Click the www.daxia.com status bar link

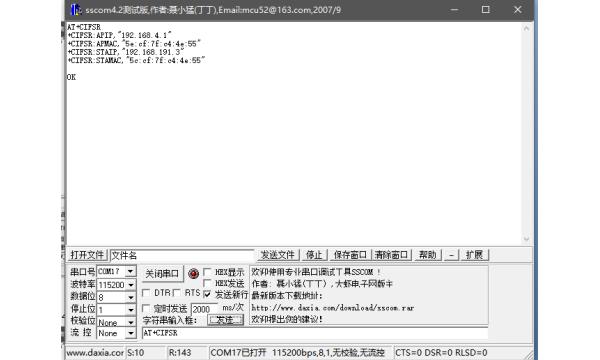coord(95,352)
